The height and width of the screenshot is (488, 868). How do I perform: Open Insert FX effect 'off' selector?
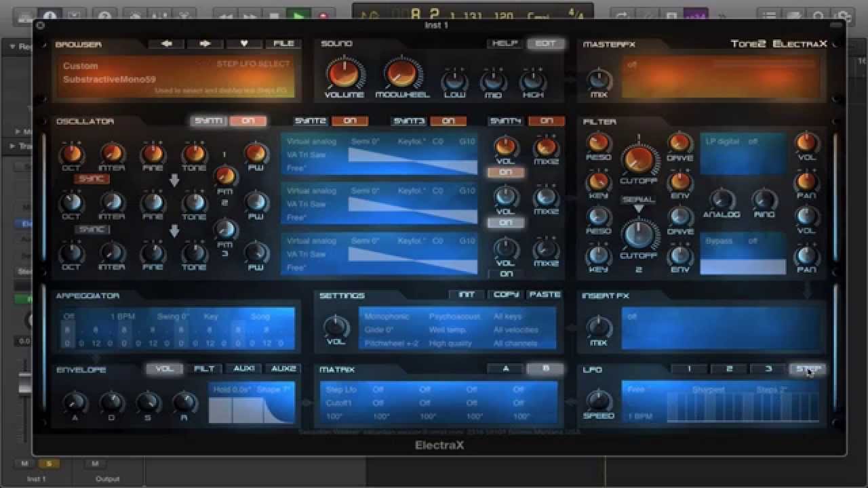click(632, 317)
